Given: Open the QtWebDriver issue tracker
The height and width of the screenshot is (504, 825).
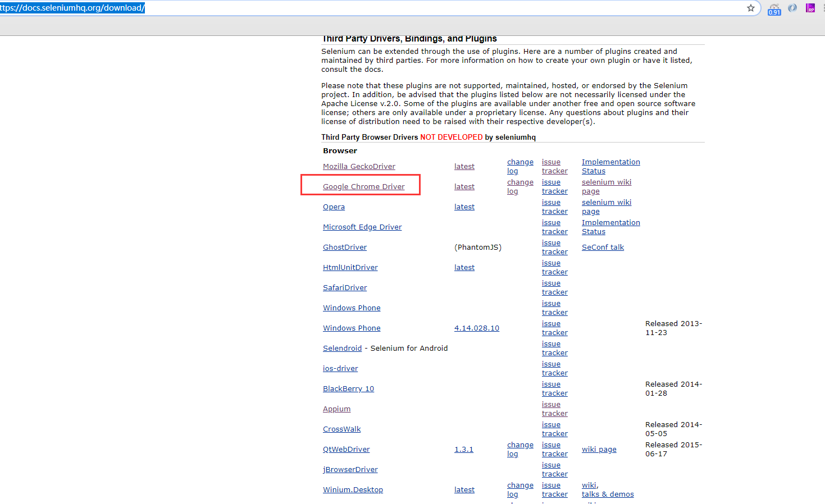Looking at the screenshot, I should [555, 449].
